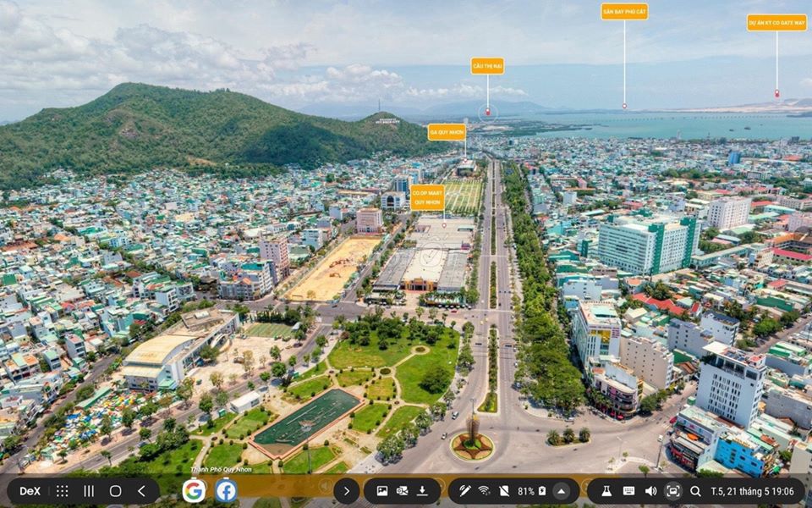812x508 pixels.
Task: Open the image gallery notification icon
Action: pyautogui.click(x=382, y=491)
